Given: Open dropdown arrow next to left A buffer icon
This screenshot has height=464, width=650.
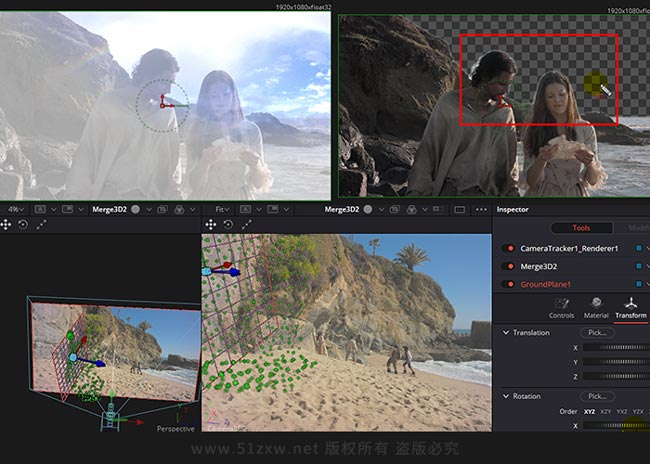Looking at the screenshot, I should [x=53, y=210].
